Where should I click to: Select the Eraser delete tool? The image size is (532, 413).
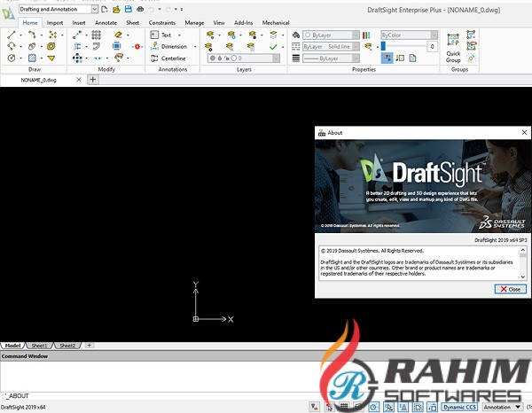(119, 35)
